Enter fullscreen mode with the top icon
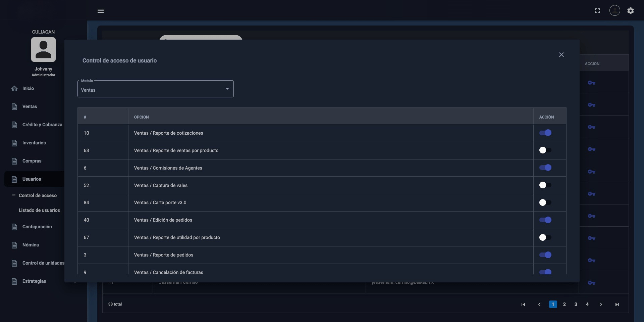The height and width of the screenshot is (322, 644). click(x=597, y=11)
